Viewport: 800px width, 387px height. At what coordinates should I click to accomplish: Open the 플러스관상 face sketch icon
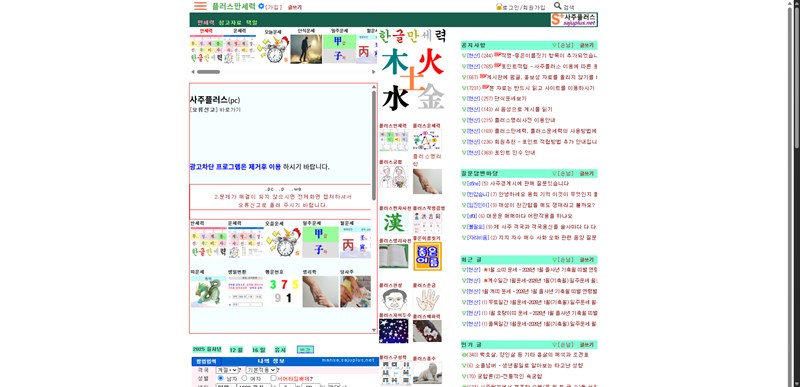393,299
